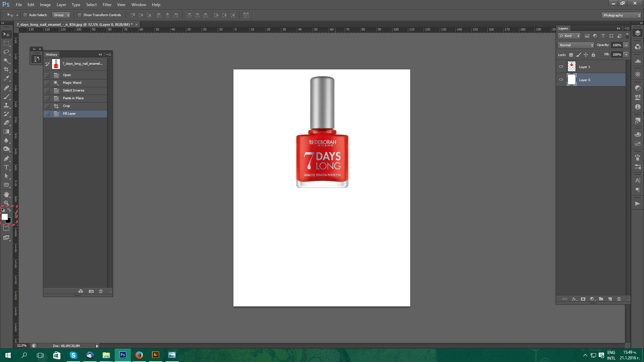This screenshot has width=644, height=362.
Task: Revert to Open history state
Action: (75, 75)
